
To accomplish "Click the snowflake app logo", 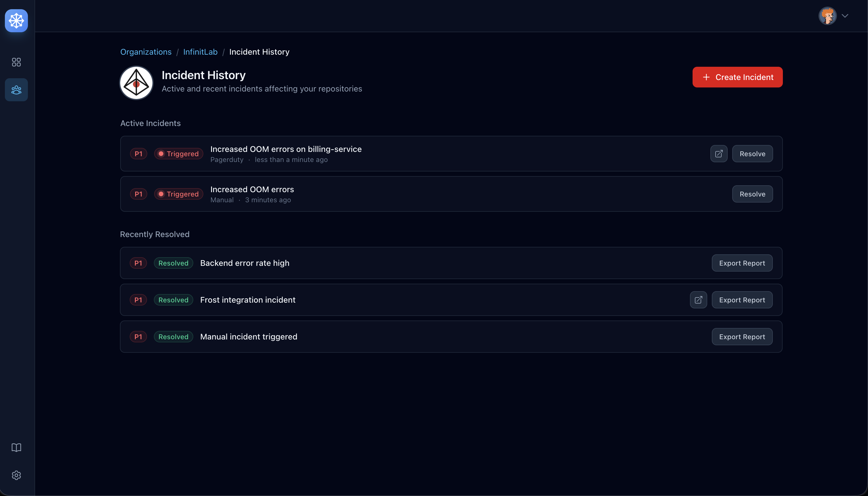I will pyautogui.click(x=16, y=21).
